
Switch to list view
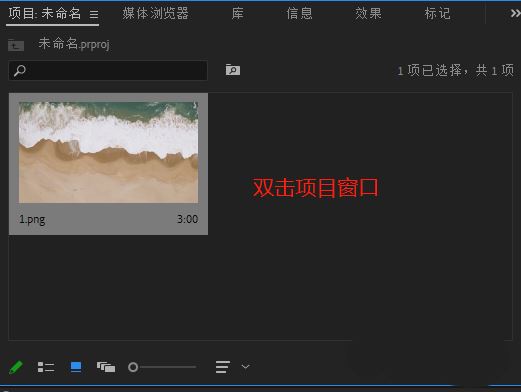tap(46, 367)
